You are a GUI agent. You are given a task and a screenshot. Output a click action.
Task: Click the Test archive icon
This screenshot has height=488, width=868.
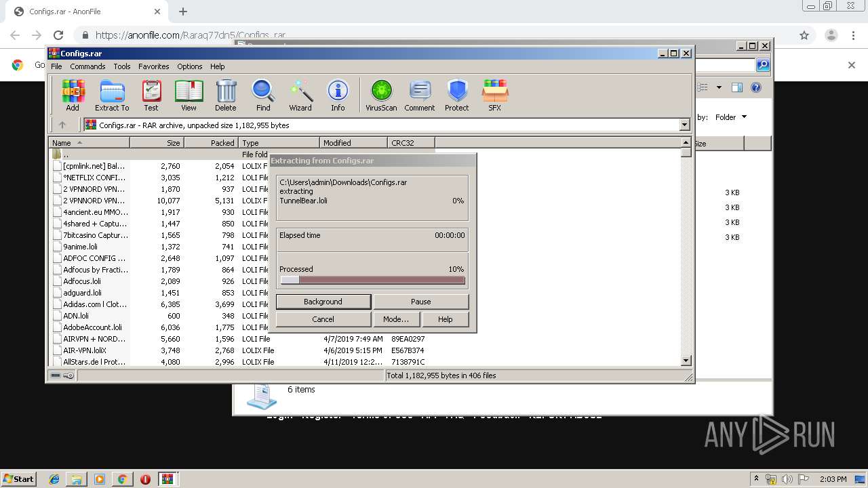point(151,96)
